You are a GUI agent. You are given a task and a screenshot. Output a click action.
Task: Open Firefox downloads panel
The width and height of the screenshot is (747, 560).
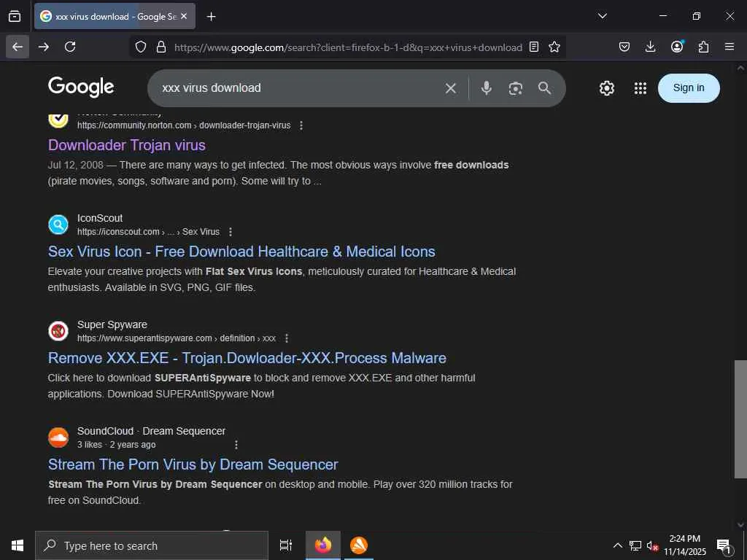point(650,47)
